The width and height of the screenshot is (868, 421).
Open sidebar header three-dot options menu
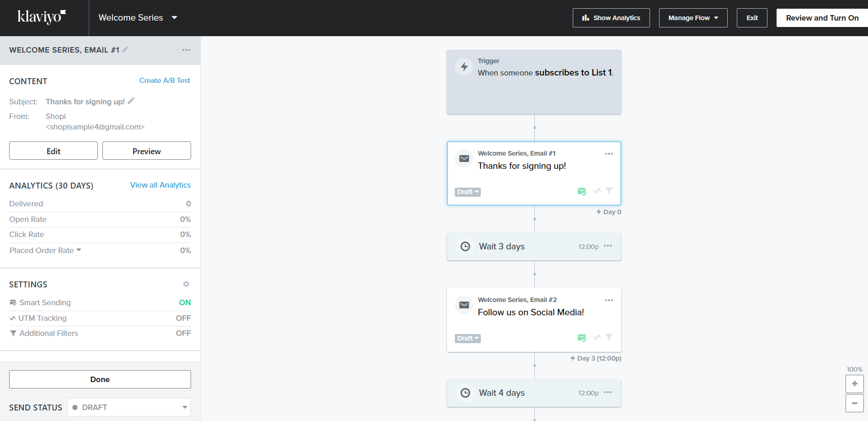(186, 50)
